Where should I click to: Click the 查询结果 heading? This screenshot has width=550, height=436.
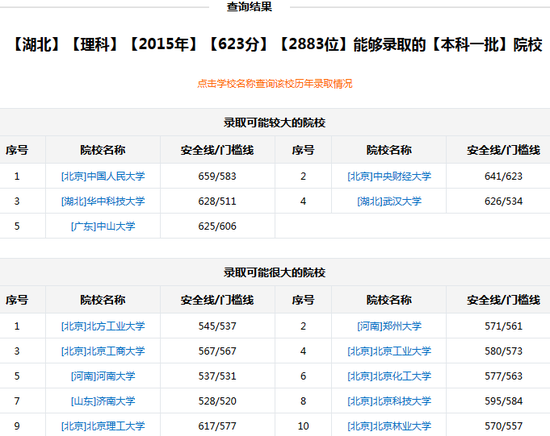pos(249,6)
